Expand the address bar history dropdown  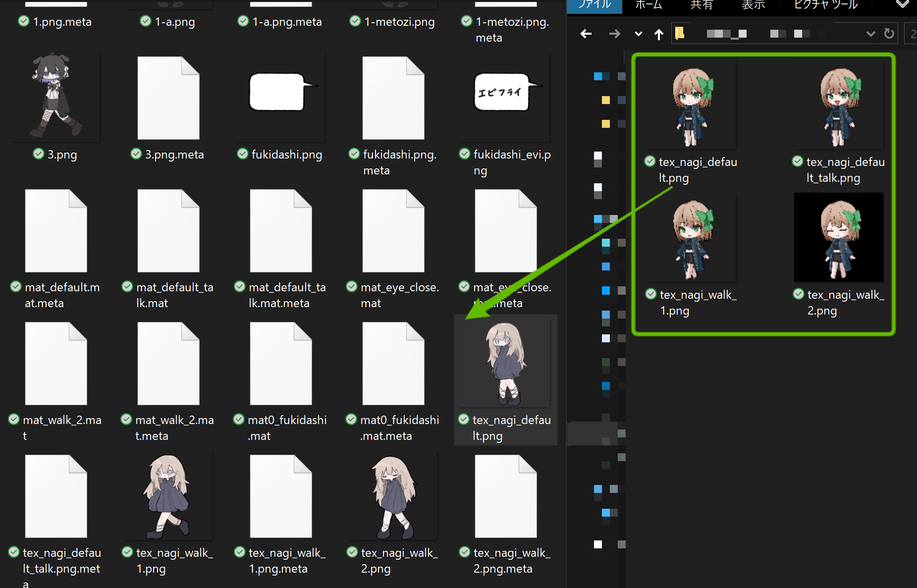(x=870, y=34)
